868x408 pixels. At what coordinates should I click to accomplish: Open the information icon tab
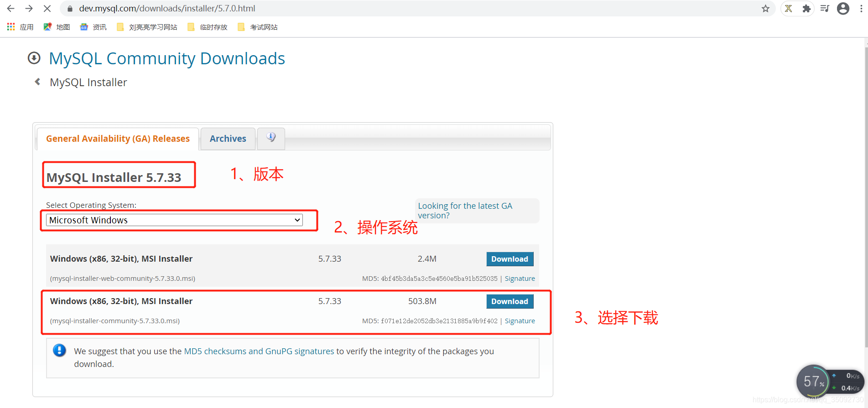pos(271,138)
